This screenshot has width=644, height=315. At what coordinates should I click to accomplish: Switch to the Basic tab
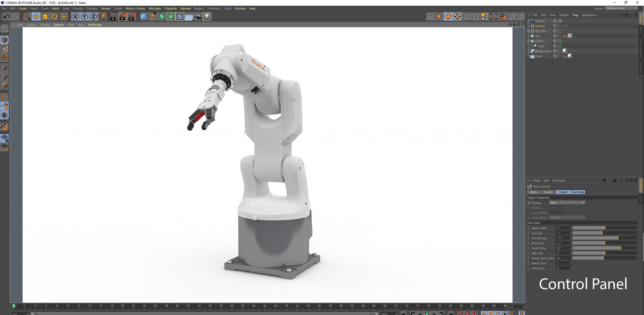(534, 192)
